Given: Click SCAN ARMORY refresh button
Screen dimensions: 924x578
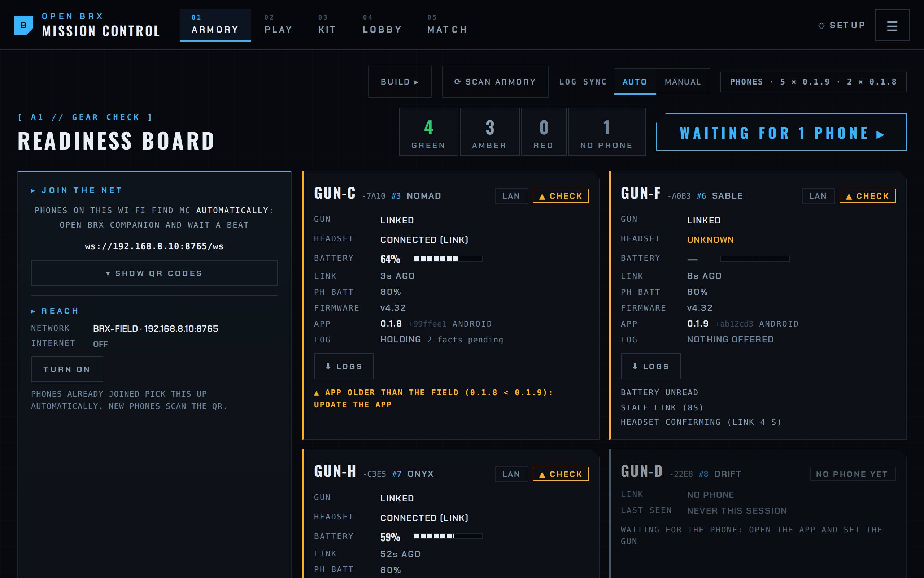Looking at the screenshot, I should (x=495, y=81).
